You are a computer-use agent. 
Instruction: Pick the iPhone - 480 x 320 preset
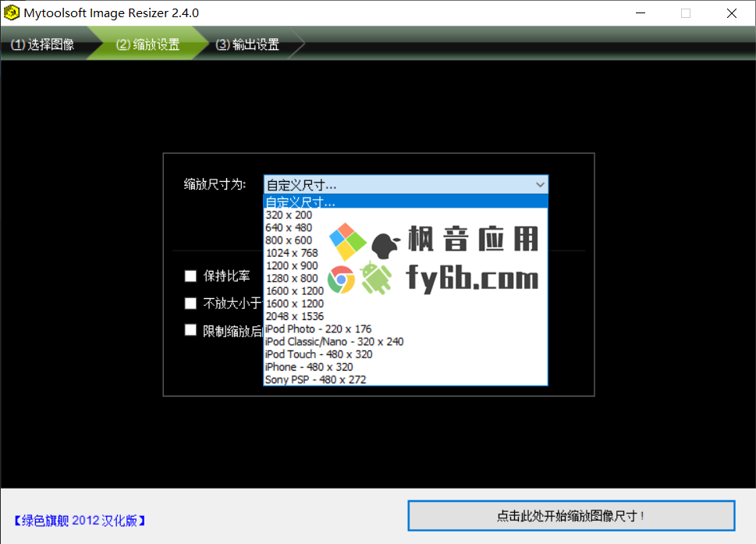click(x=406, y=367)
